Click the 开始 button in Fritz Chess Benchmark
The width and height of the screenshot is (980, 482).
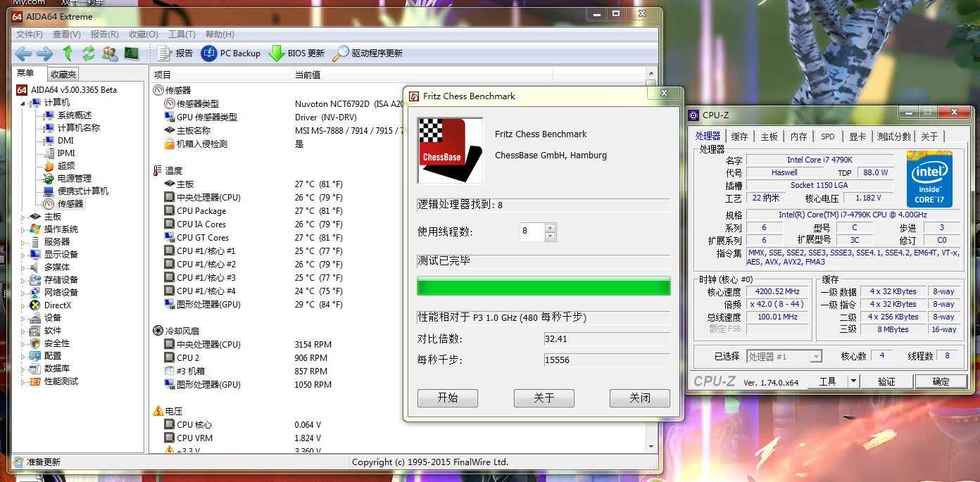448,398
